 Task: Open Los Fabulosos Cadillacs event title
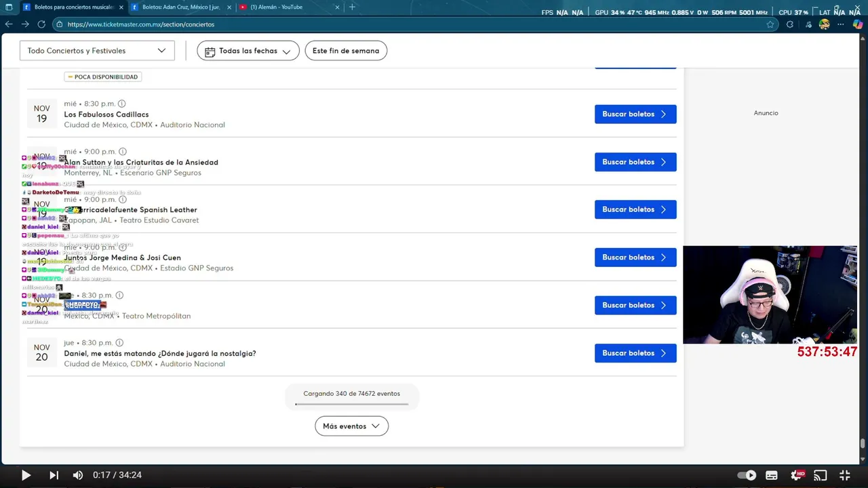click(x=106, y=115)
